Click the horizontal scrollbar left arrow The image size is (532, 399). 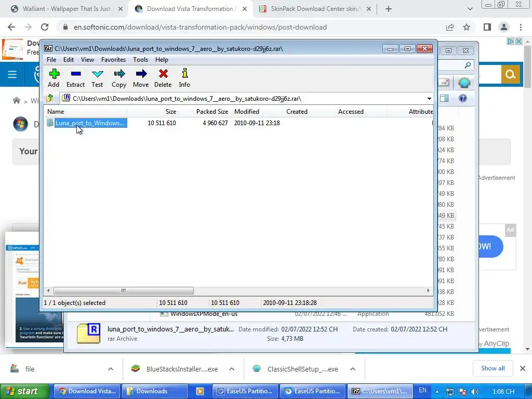[x=48, y=291]
